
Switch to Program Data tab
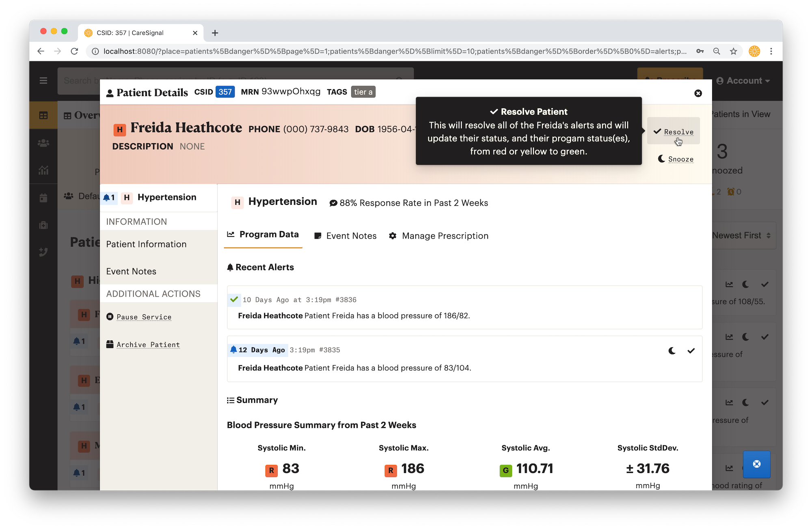(x=263, y=234)
